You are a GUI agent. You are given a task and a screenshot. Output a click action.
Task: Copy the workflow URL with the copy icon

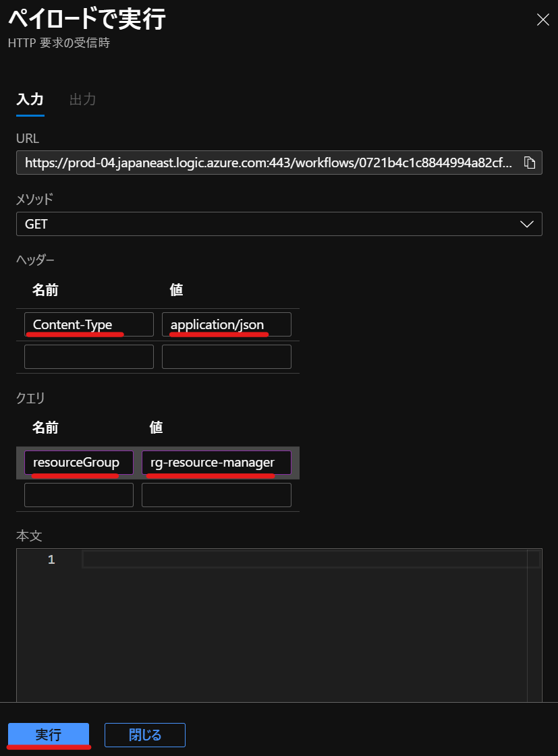(x=530, y=163)
